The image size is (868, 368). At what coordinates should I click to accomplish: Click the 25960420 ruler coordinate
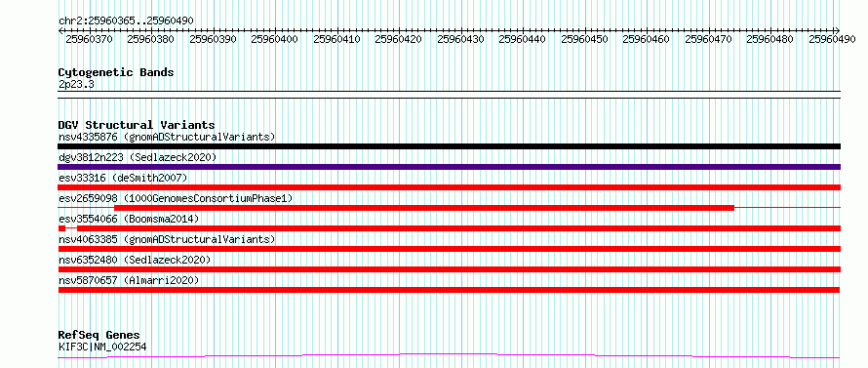pos(399,39)
